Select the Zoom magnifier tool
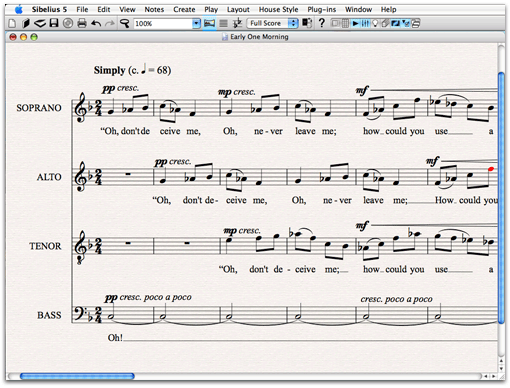The width and height of the screenshot is (510, 388). [125, 23]
